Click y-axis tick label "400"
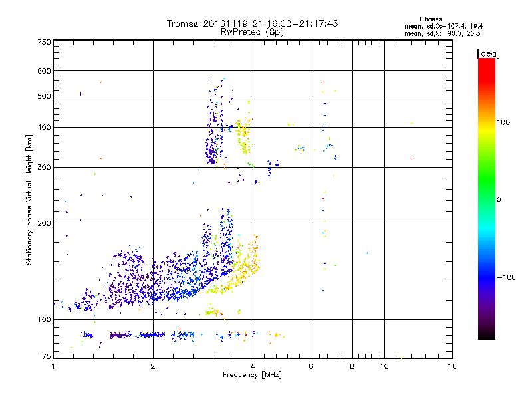The height and width of the screenshot is (399, 532). [x=44, y=128]
